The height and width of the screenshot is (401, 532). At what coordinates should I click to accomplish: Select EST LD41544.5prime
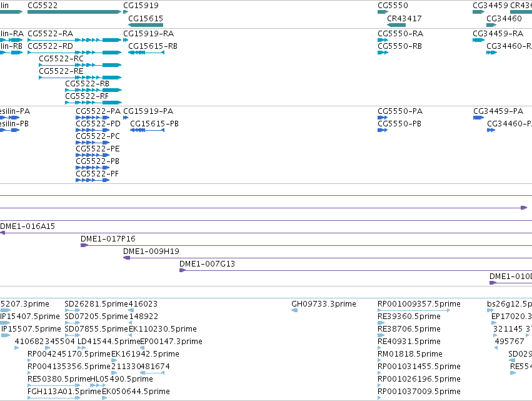82,348
